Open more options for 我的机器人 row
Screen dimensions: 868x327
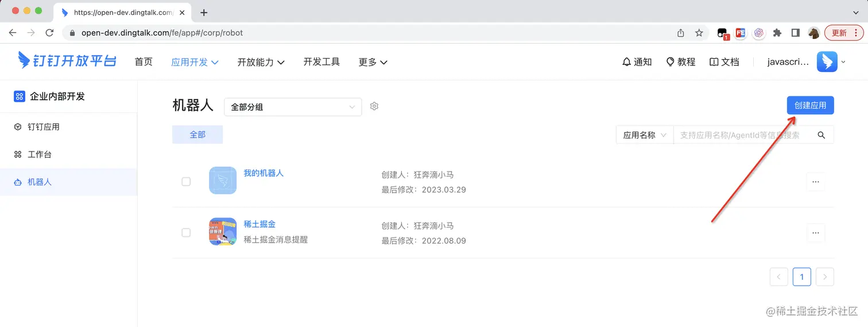pyautogui.click(x=816, y=182)
